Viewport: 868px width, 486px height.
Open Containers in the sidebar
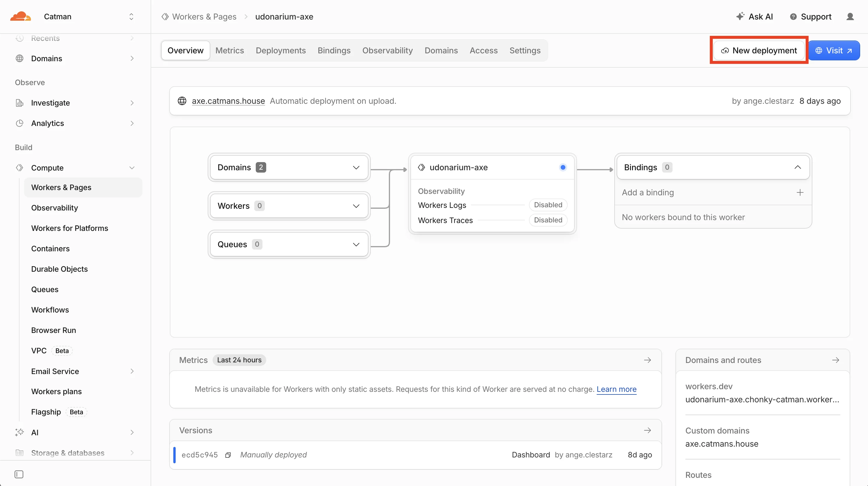(50, 249)
